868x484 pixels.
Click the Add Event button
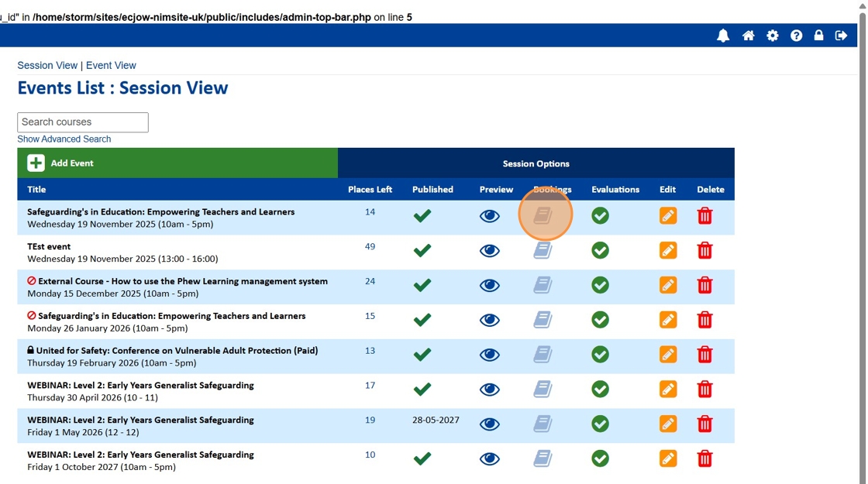pos(177,163)
